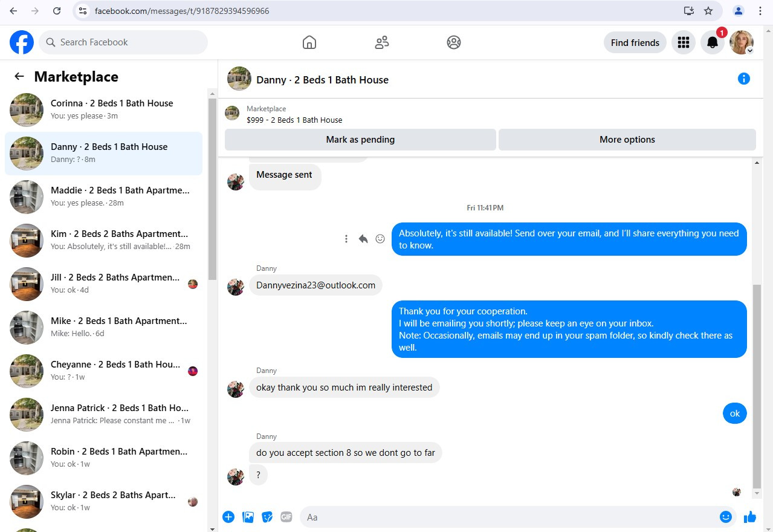Image resolution: width=773 pixels, height=532 pixels.
Task: Click the 'Fri 11:41PM' timestamp
Action: click(485, 207)
